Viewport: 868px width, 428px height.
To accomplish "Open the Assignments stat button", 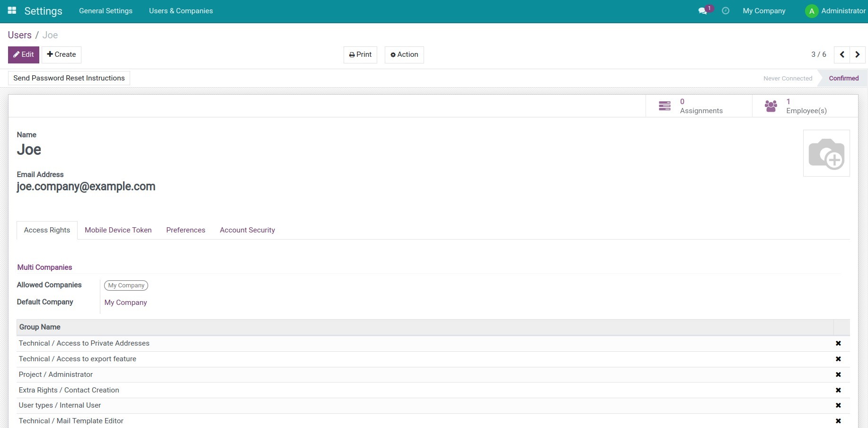I will (x=699, y=106).
